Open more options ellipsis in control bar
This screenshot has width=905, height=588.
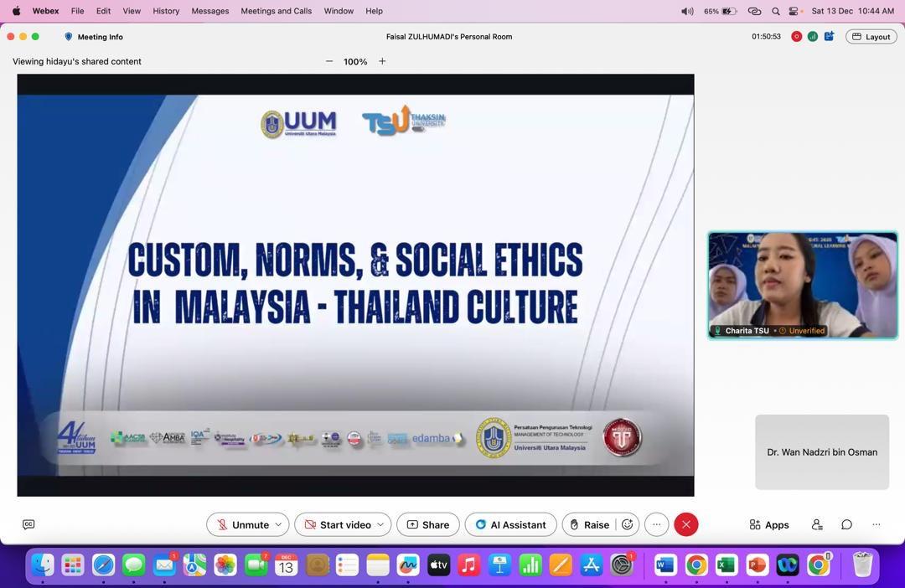coord(656,524)
